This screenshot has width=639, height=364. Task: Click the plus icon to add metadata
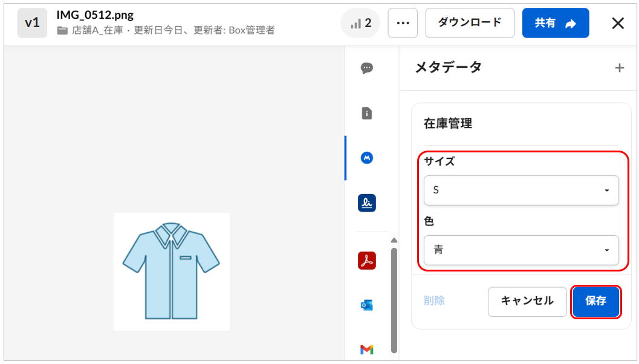click(x=619, y=68)
